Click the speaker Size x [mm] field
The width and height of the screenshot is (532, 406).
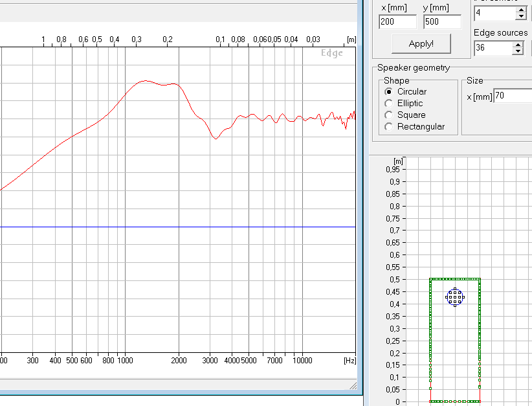click(513, 96)
